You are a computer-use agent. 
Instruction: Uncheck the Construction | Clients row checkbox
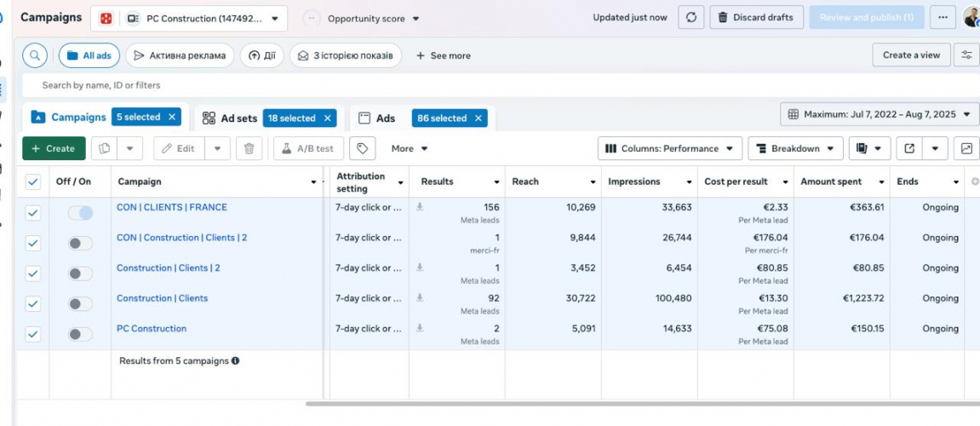(x=32, y=304)
